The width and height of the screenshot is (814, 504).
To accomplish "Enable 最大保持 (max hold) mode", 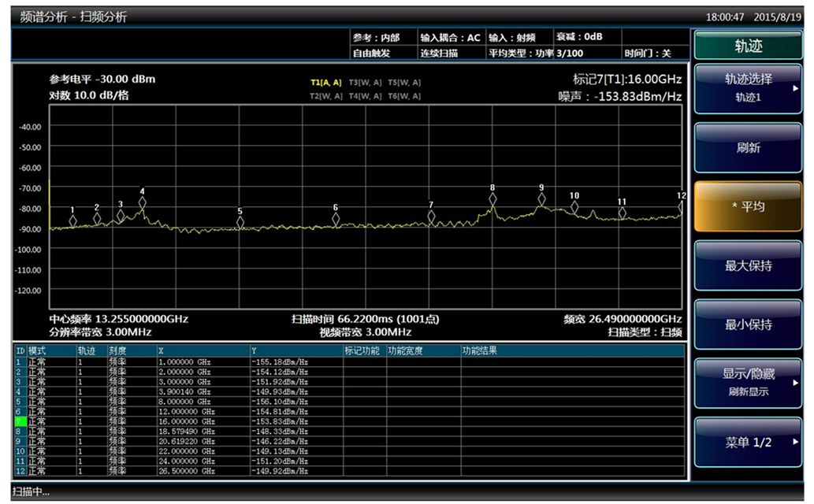I will point(748,265).
